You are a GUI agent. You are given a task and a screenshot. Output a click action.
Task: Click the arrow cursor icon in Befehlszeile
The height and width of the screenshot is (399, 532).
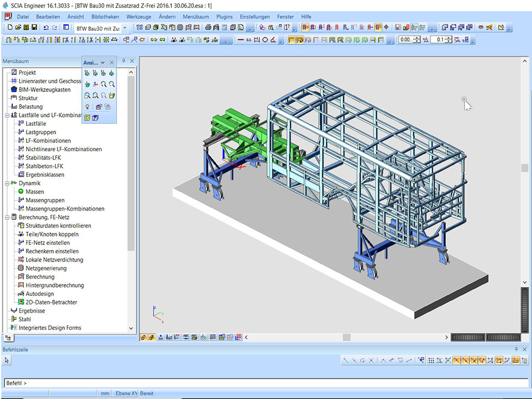pyautogui.click(x=7, y=360)
